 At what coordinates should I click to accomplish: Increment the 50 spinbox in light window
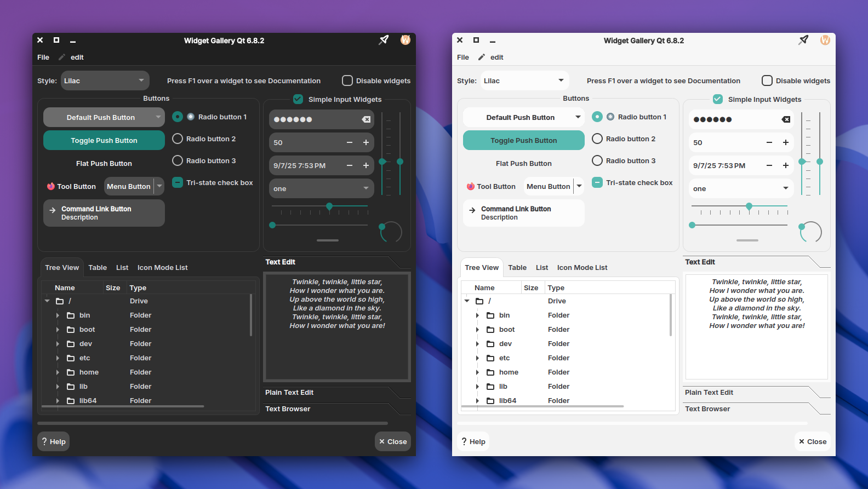pyautogui.click(x=786, y=142)
